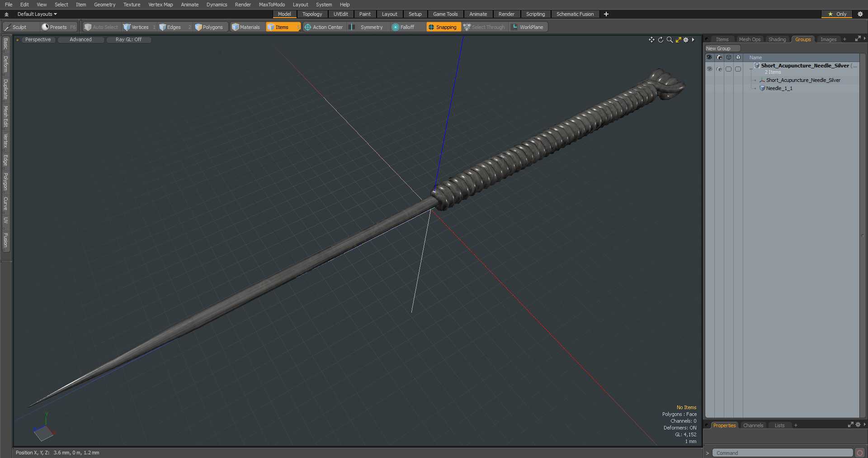868x458 pixels.
Task: Switch to the Properties tab
Action: pyautogui.click(x=724, y=425)
